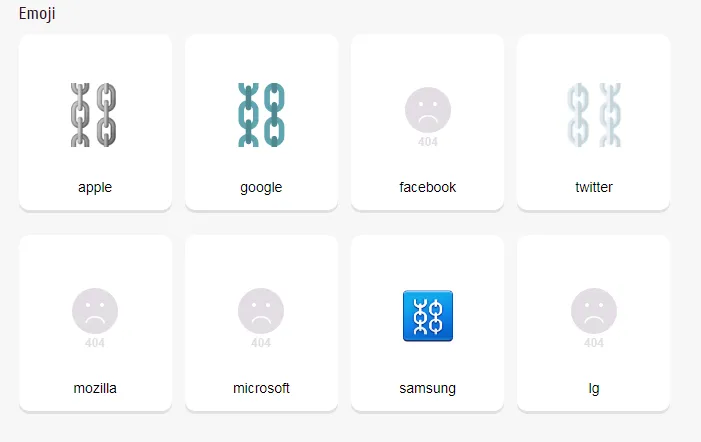
Task: Select the pale Twitter chains emoji
Action: tap(594, 115)
